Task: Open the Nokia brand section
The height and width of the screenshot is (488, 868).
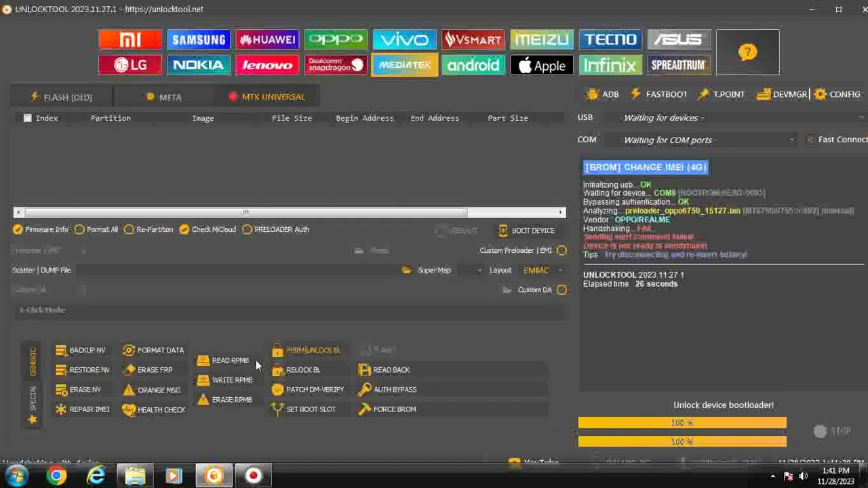Action: tap(199, 65)
